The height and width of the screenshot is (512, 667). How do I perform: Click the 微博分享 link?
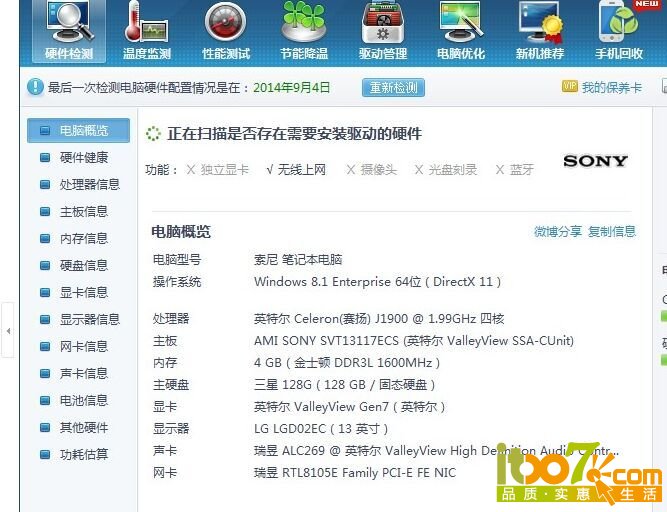tap(558, 232)
